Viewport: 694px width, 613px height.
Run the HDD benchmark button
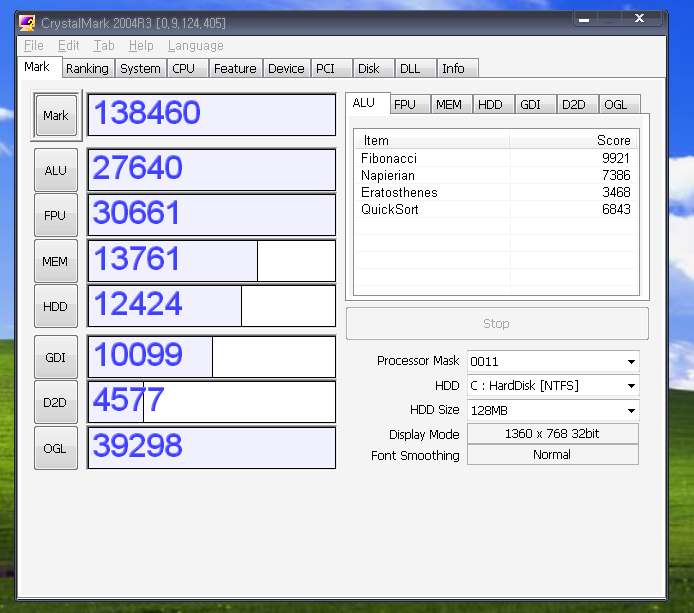click(56, 306)
